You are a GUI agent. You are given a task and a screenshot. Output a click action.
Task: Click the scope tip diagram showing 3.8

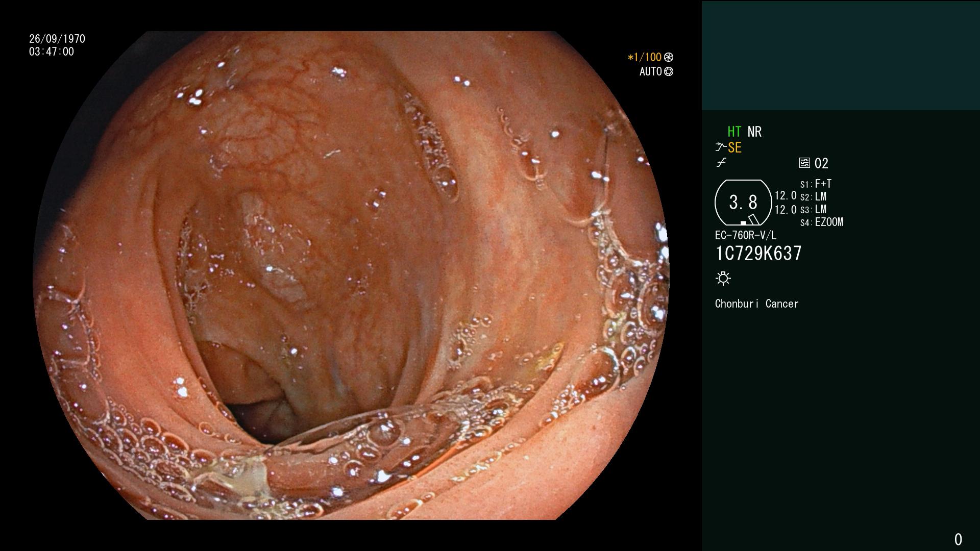[x=743, y=203]
